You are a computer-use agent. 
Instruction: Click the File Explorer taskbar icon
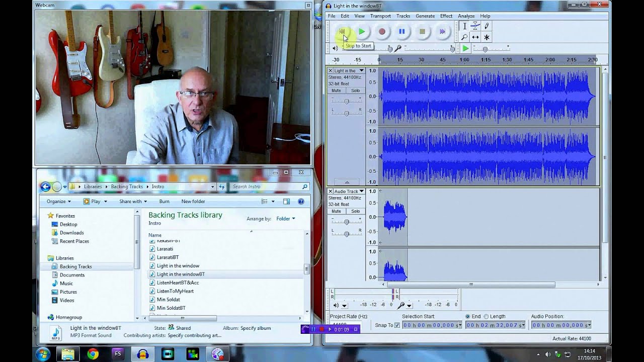(67, 354)
